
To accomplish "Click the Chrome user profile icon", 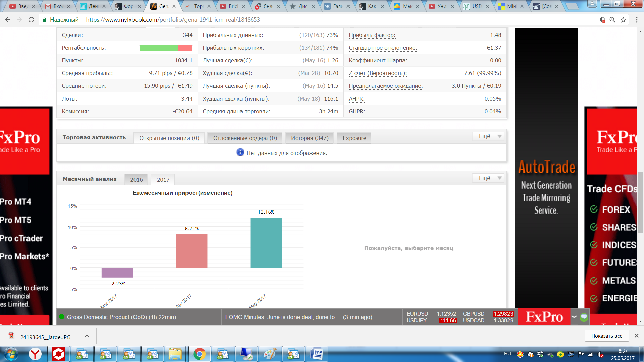I will point(592,4).
